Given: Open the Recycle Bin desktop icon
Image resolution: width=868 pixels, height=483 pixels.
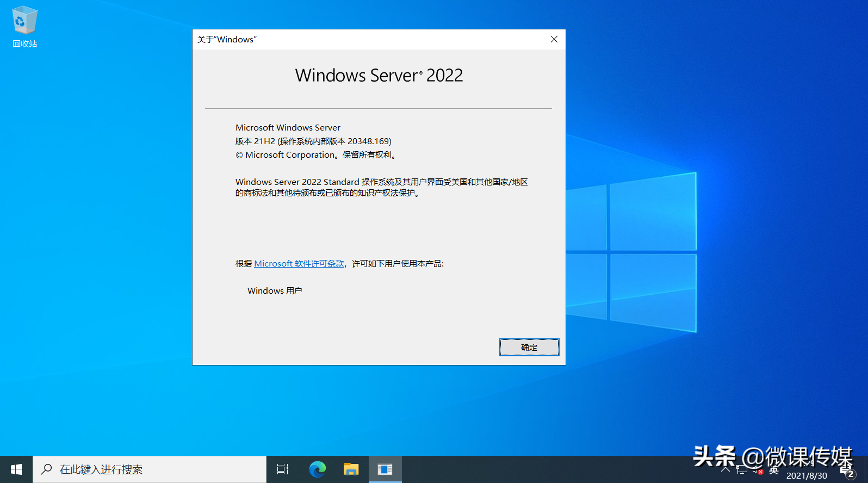Looking at the screenshot, I should [x=24, y=27].
